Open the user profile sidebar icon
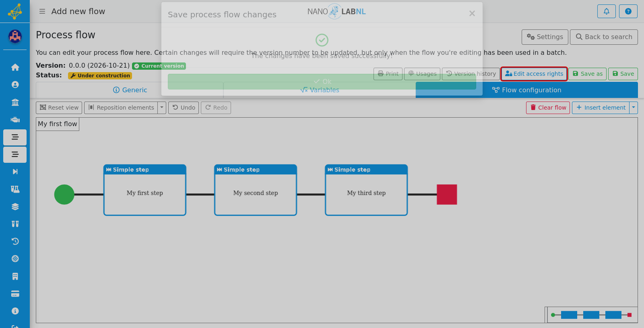 15,85
